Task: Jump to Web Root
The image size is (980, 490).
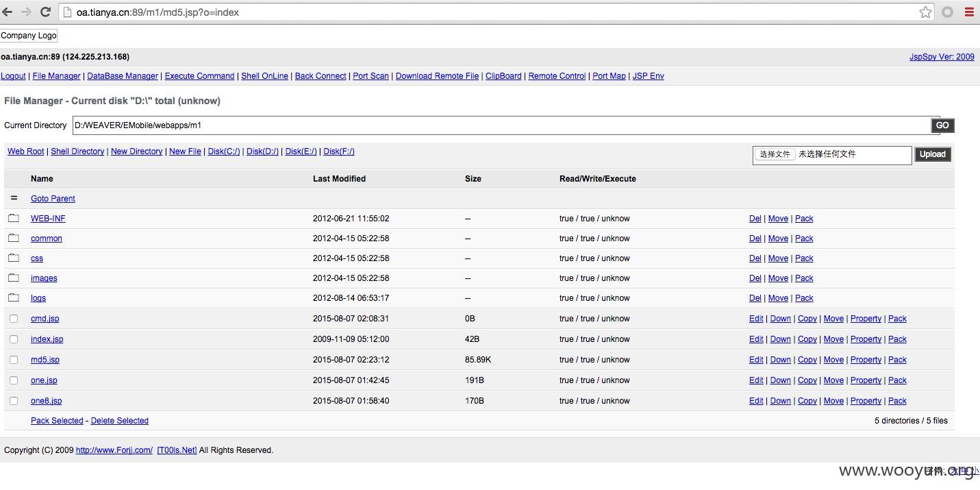Action: click(x=25, y=151)
